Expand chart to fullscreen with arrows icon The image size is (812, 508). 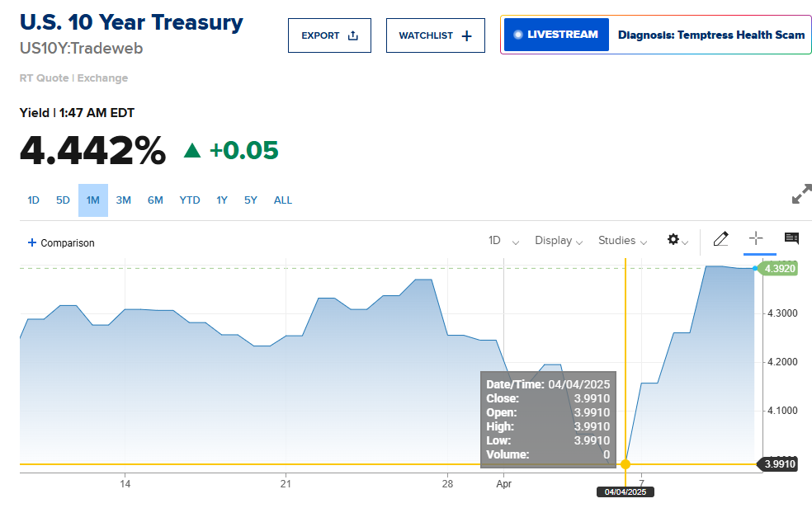tap(801, 195)
